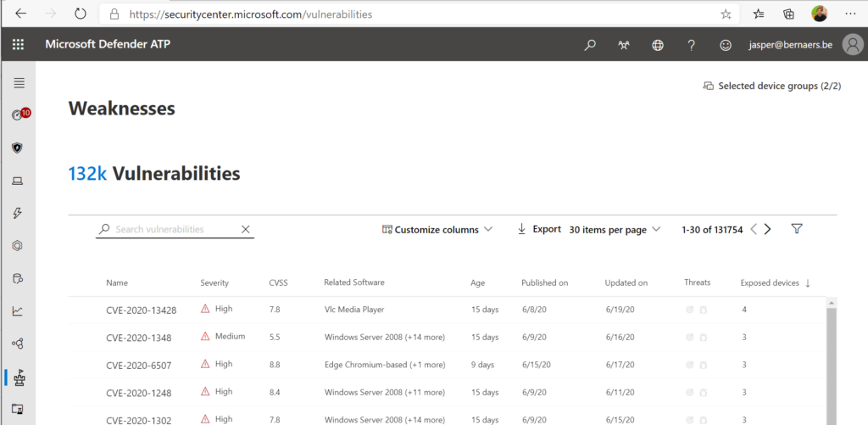Open the browser collections icon
868x425 pixels.
tap(789, 14)
